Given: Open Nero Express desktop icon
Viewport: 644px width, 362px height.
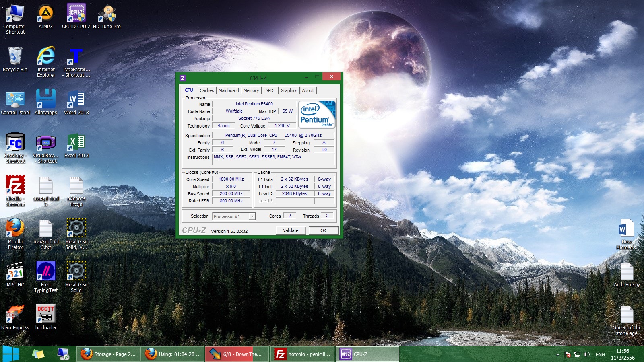Looking at the screenshot, I should click(x=15, y=318).
